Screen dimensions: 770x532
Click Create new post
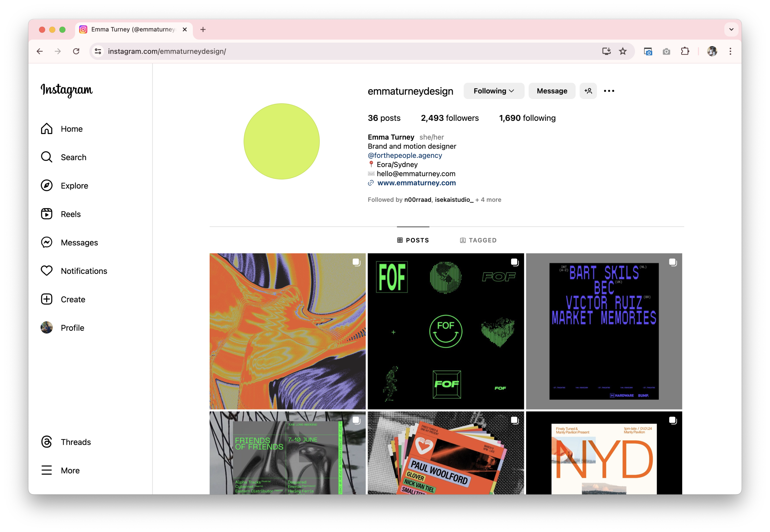(x=63, y=299)
